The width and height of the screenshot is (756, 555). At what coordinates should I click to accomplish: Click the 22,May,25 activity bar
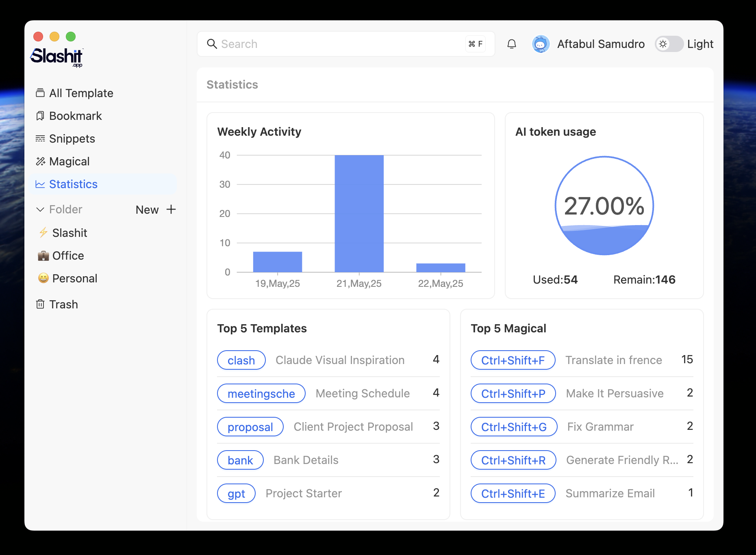[x=441, y=268]
